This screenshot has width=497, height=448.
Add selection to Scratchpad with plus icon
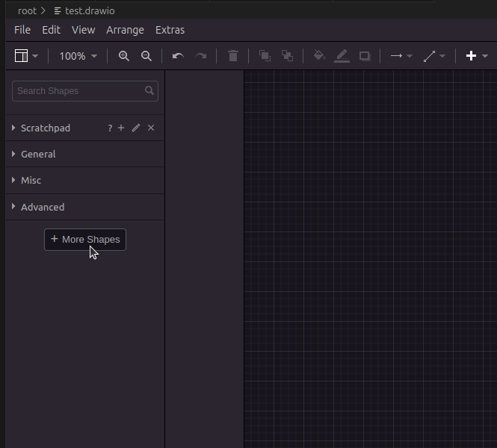point(121,128)
